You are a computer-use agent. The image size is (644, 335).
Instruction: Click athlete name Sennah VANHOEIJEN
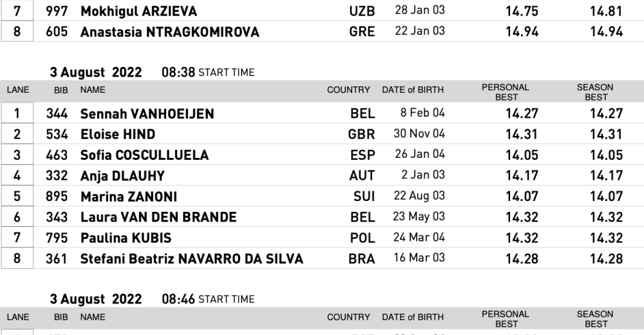tap(147, 114)
